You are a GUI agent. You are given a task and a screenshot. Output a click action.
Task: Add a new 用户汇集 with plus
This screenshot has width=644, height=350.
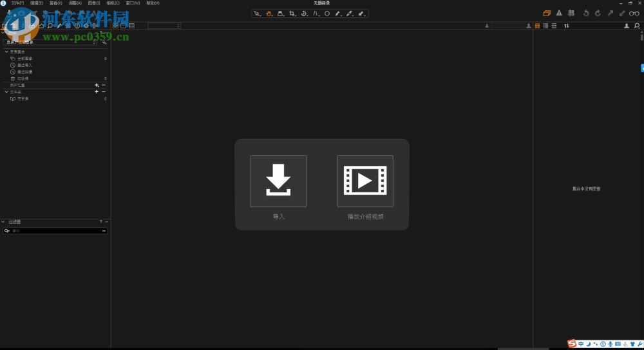pyautogui.click(x=97, y=85)
